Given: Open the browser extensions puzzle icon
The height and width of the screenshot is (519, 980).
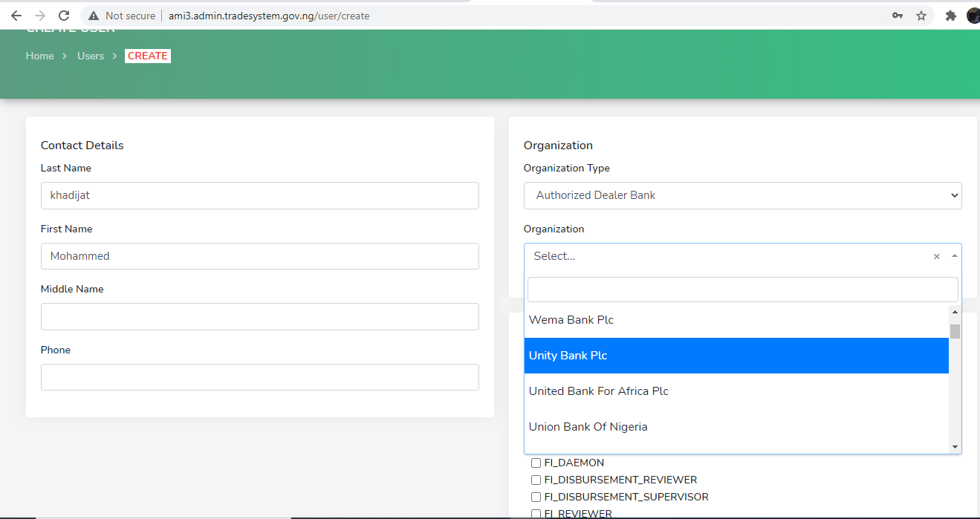Looking at the screenshot, I should click(950, 16).
